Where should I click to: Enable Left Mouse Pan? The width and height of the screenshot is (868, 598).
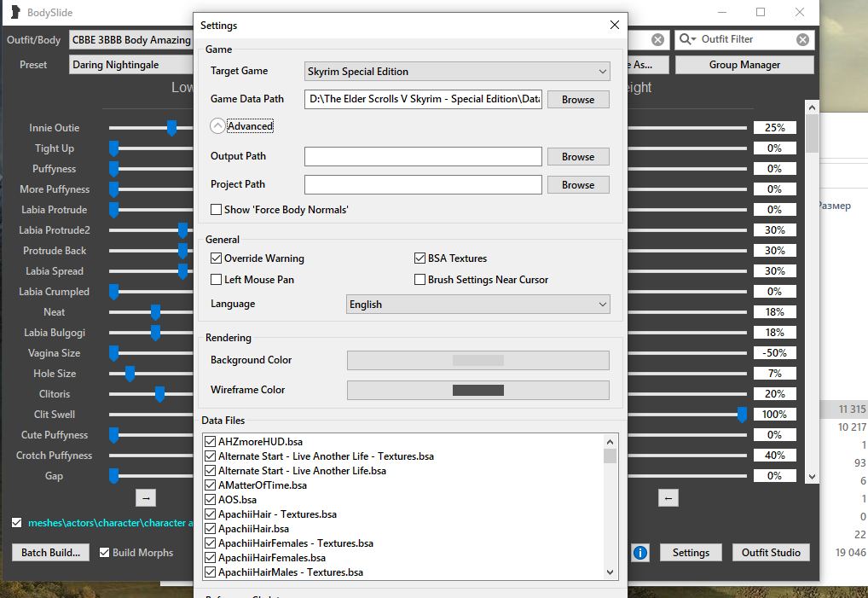pos(217,280)
